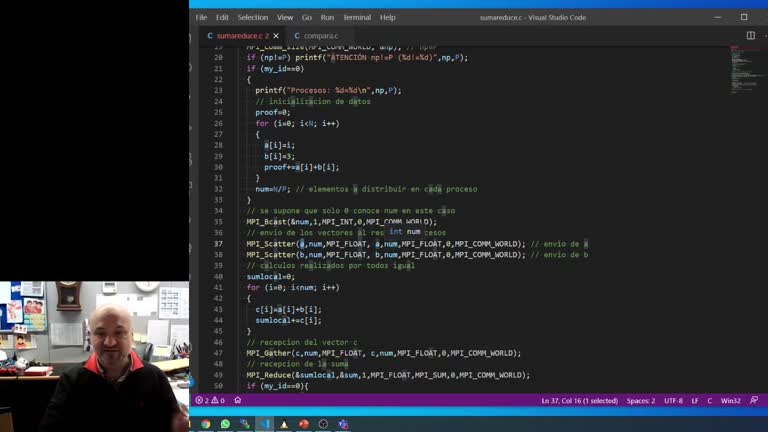Image resolution: width=768 pixels, height=432 pixels.
Task: Open PowerPoint from the taskbar
Action: click(304, 424)
